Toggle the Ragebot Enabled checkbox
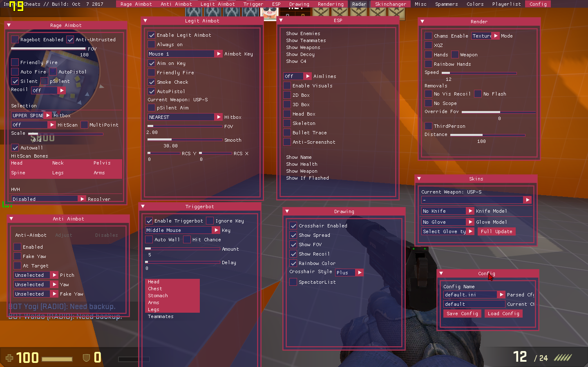Viewport: 588px width, 367px height. [15, 39]
